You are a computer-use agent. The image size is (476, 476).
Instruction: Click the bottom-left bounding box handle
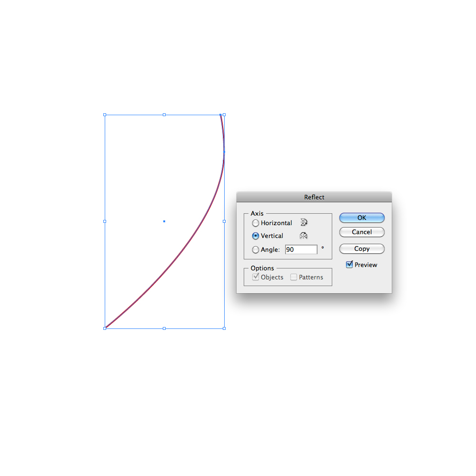[105, 328]
